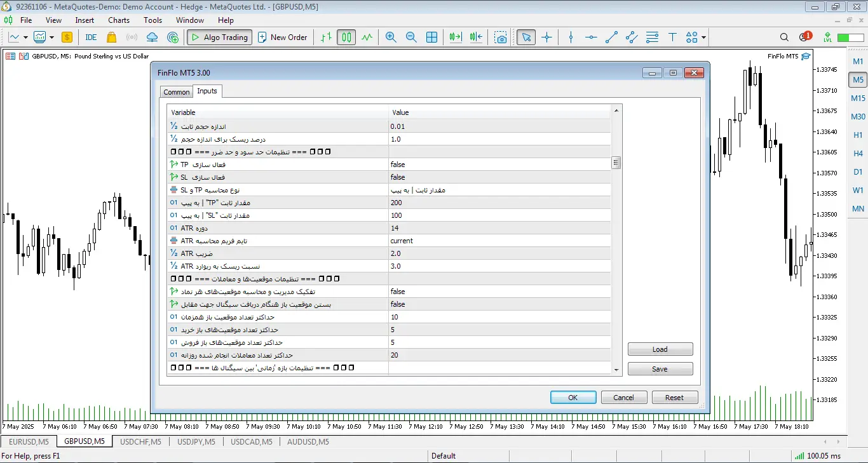Open the shapes objects dropdown arrow
Viewport: 868px width, 463px height.
[704, 37]
